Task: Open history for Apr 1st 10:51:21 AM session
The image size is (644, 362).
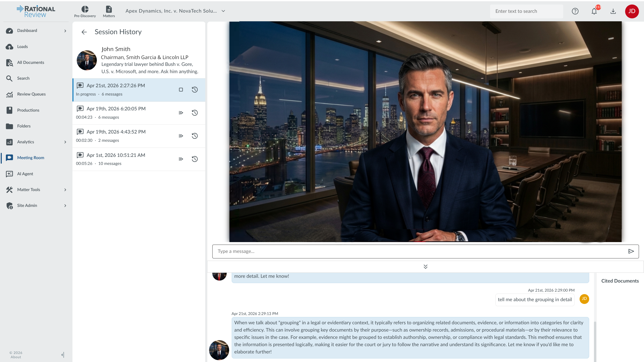Action: [195, 159]
